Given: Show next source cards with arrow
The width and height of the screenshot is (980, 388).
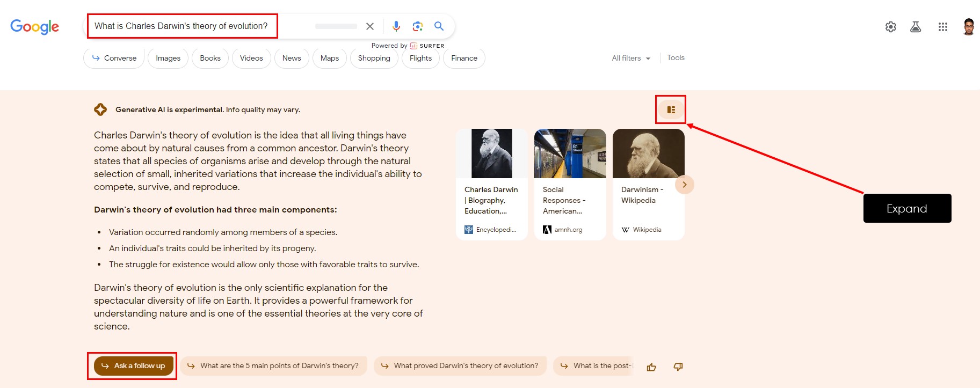Looking at the screenshot, I should pos(684,185).
